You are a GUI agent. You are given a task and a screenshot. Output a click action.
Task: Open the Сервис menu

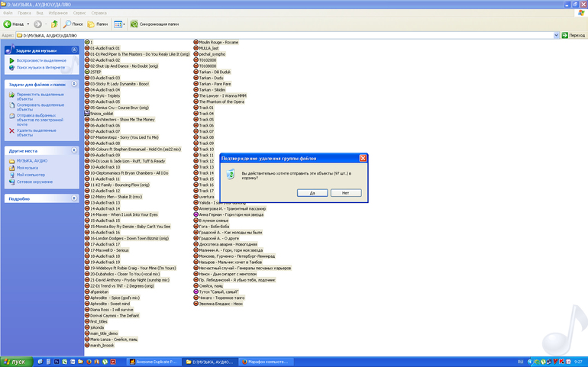76,13
